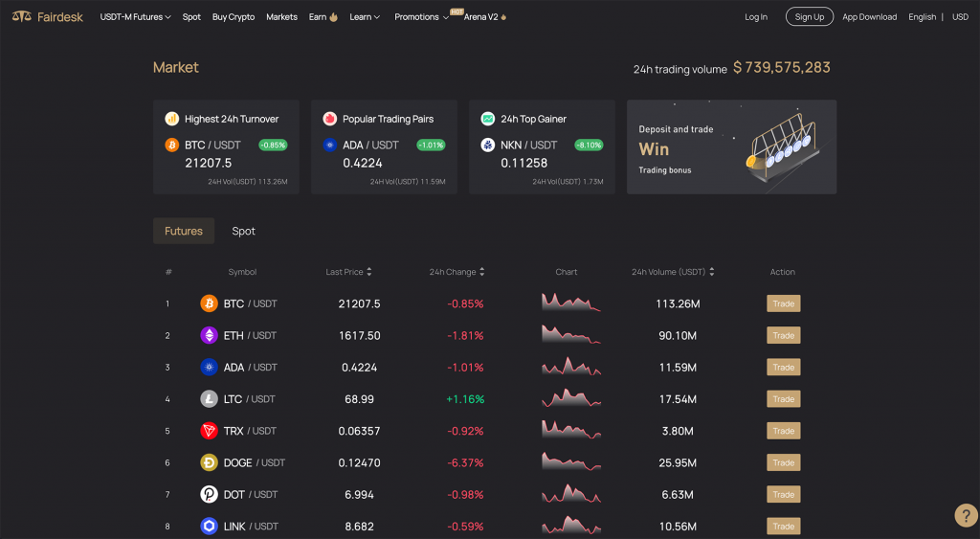Click the Log In link

point(756,17)
